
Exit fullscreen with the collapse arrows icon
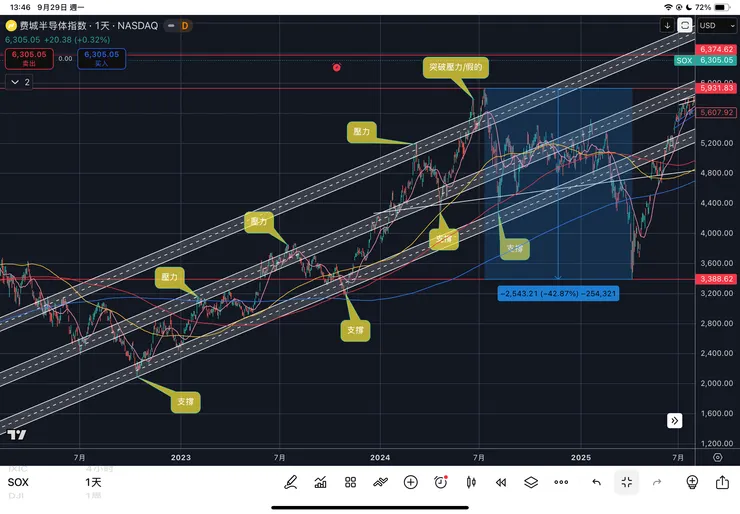(627, 482)
